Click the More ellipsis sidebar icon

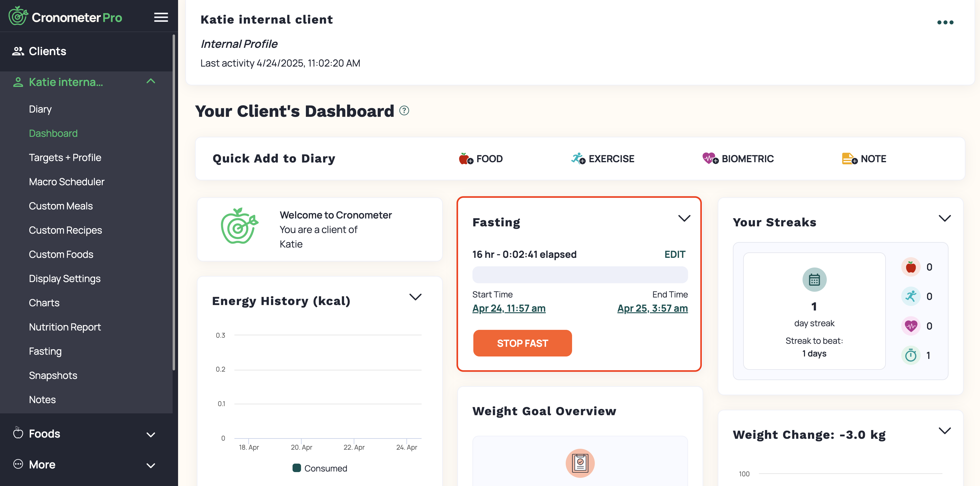click(18, 464)
